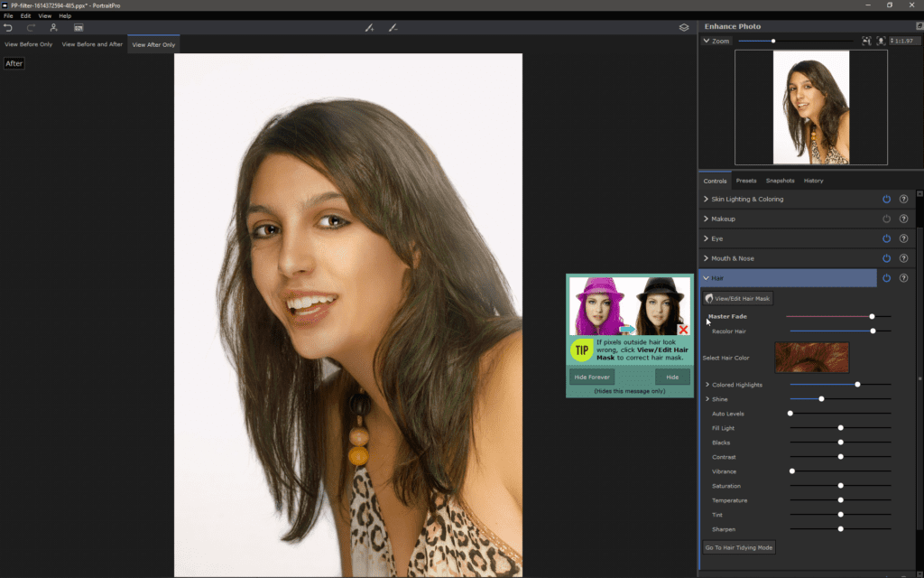Expand Shine options
This screenshot has height=578, width=924.
click(707, 399)
